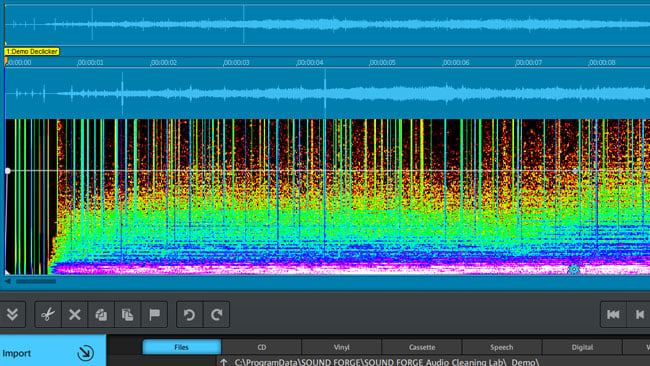Redo the last undone edit
This screenshot has height=366, width=650.
click(216, 315)
